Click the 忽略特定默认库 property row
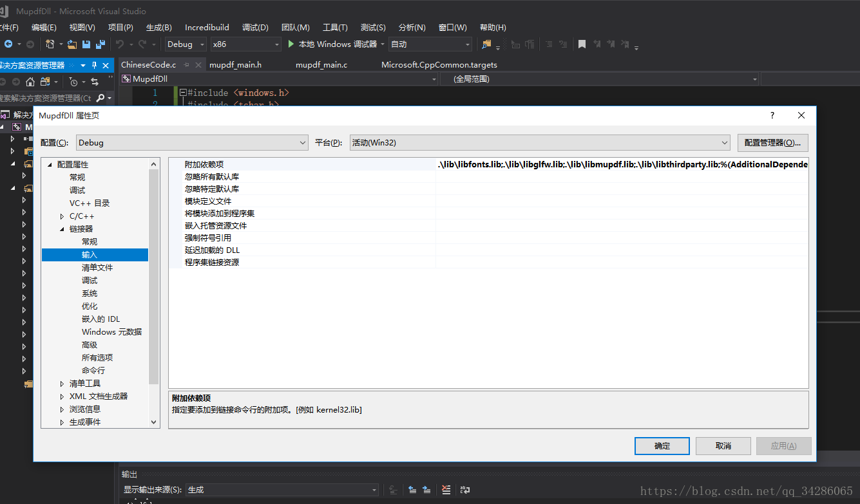 pyautogui.click(x=488, y=189)
